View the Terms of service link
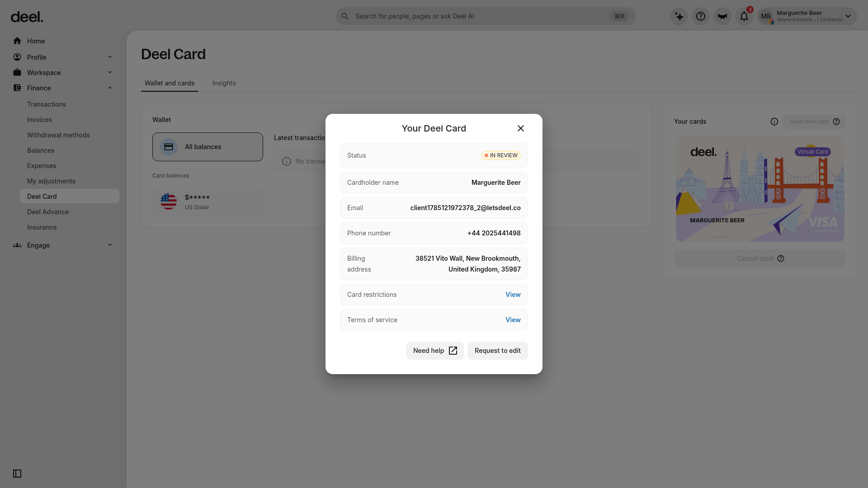The width and height of the screenshot is (868, 488). coord(513,320)
